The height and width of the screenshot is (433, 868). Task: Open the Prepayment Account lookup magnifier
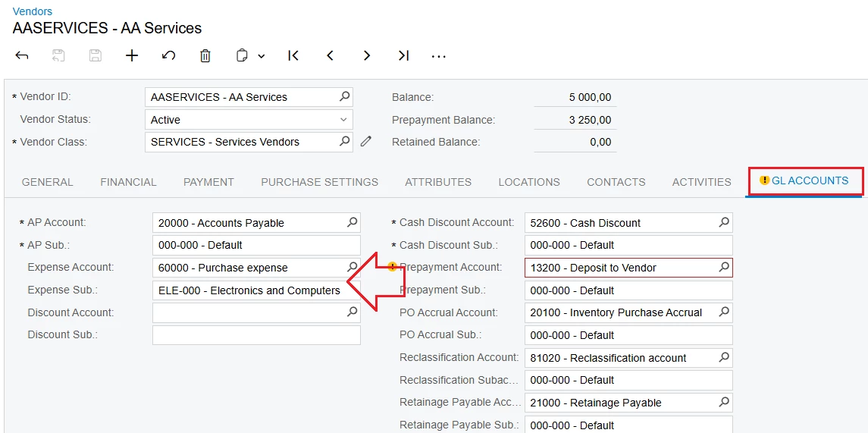[x=724, y=268]
